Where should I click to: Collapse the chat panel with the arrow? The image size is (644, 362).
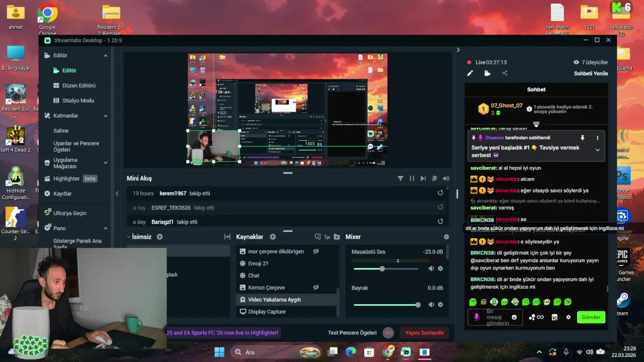pyautogui.click(x=458, y=50)
